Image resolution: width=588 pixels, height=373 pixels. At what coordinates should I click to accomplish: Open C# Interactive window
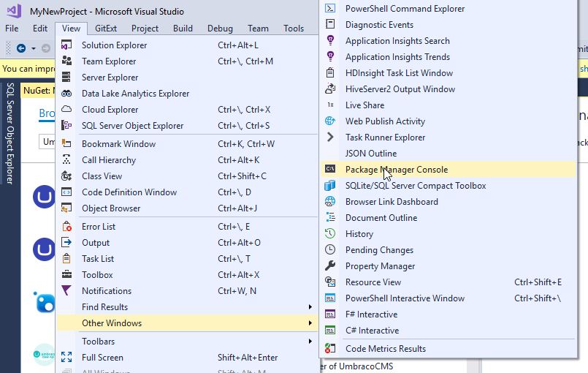(x=448, y=331)
